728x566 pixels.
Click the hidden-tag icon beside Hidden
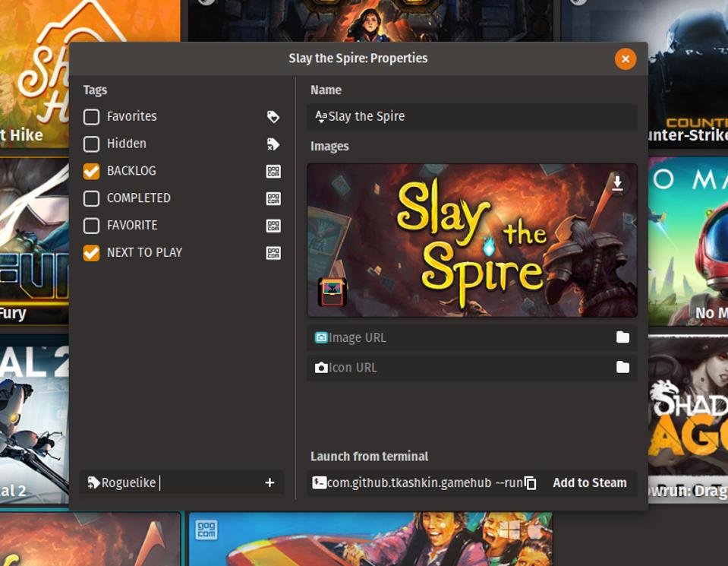click(x=273, y=144)
